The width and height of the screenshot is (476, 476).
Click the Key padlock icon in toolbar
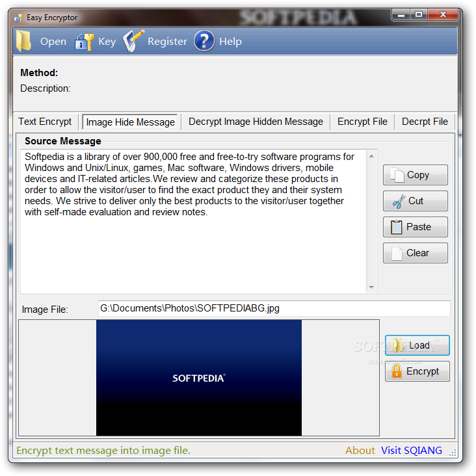(84, 42)
